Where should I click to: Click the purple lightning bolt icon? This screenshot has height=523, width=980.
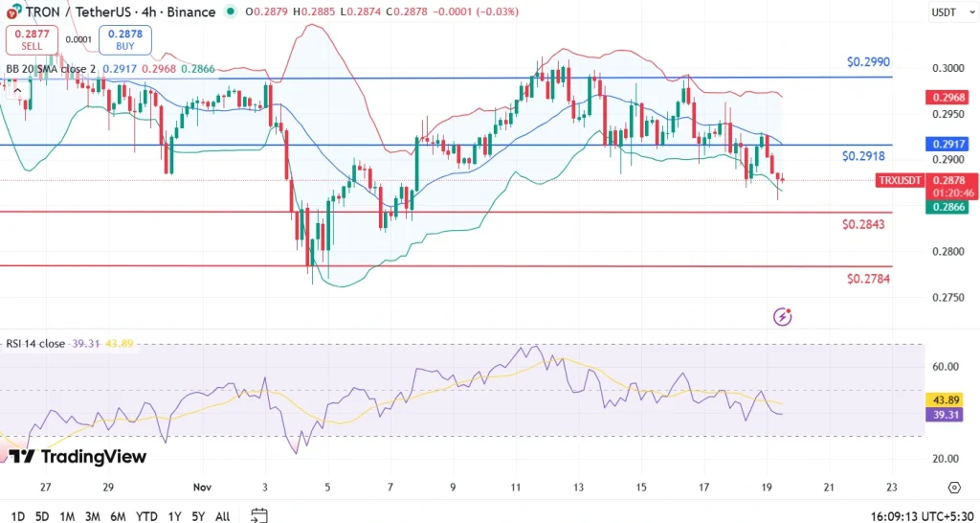coord(783,316)
